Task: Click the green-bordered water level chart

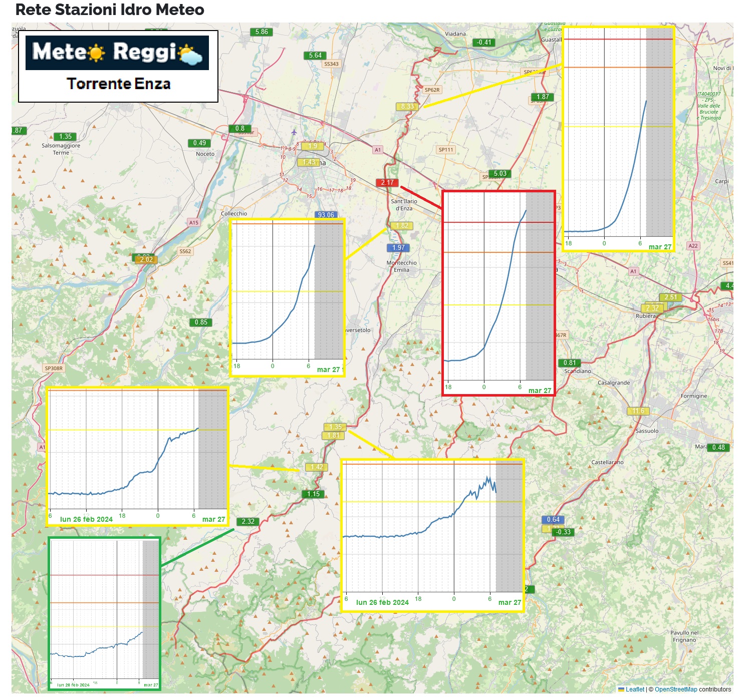Action: [104, 613]
